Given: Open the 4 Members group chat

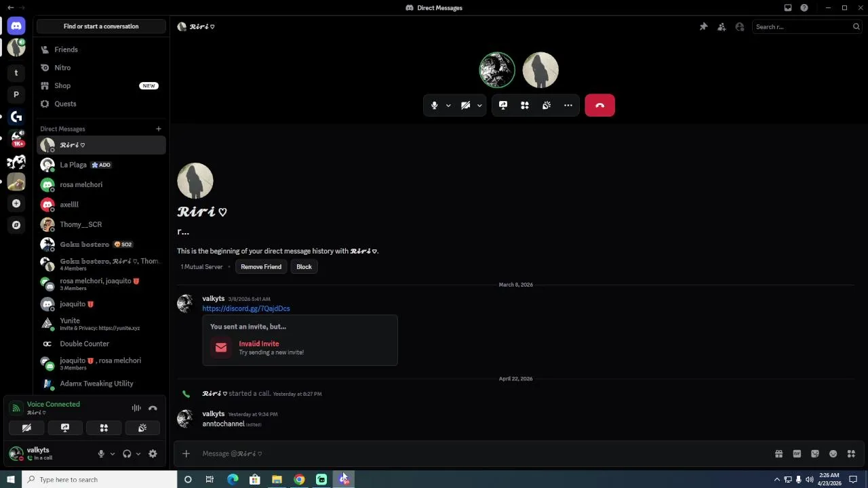Looking at the screenshot, I should (x=101, y=264).
